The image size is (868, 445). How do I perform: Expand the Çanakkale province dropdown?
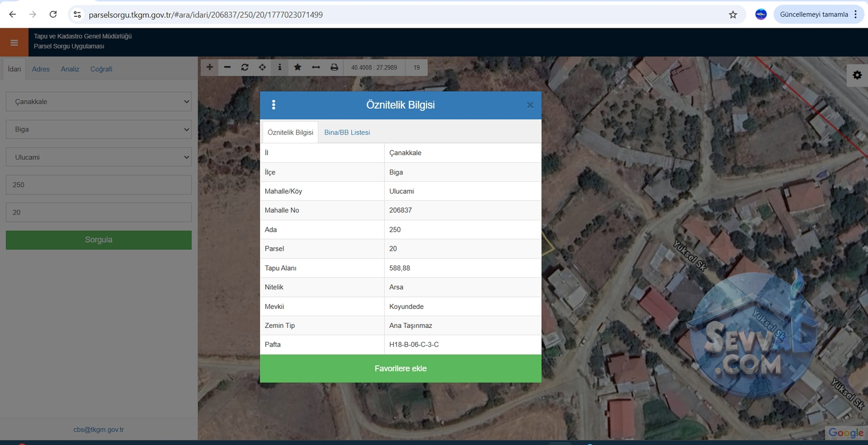point(99,101)
